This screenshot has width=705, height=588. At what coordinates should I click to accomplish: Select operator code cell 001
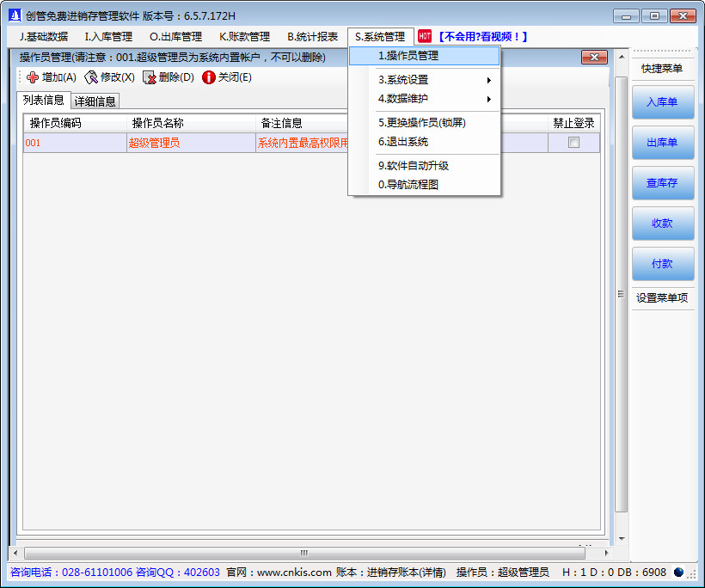75,143
